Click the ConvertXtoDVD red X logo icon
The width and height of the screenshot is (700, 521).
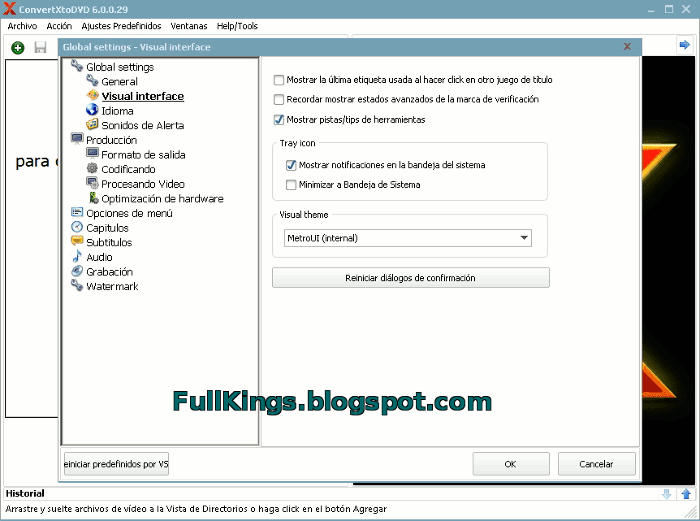[x=9, y=9]
